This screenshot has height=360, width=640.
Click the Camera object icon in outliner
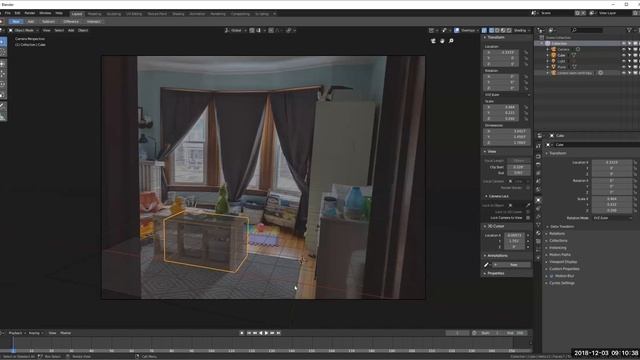coord(553,49)
